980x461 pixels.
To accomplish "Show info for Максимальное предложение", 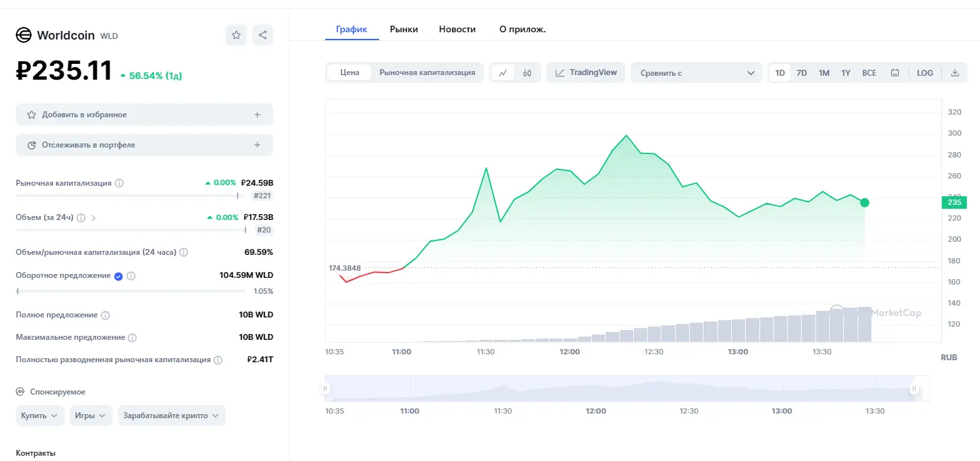I will click(132, 338).
